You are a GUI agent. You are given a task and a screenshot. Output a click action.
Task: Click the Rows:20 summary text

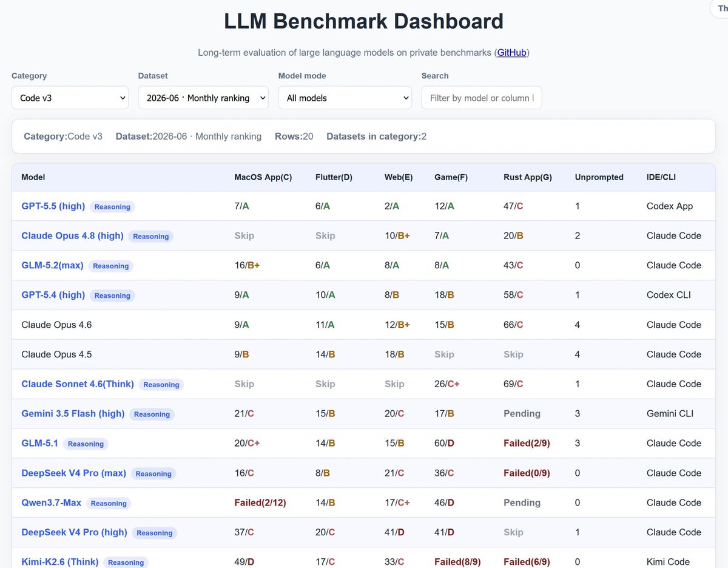click(x=294, y=137)
